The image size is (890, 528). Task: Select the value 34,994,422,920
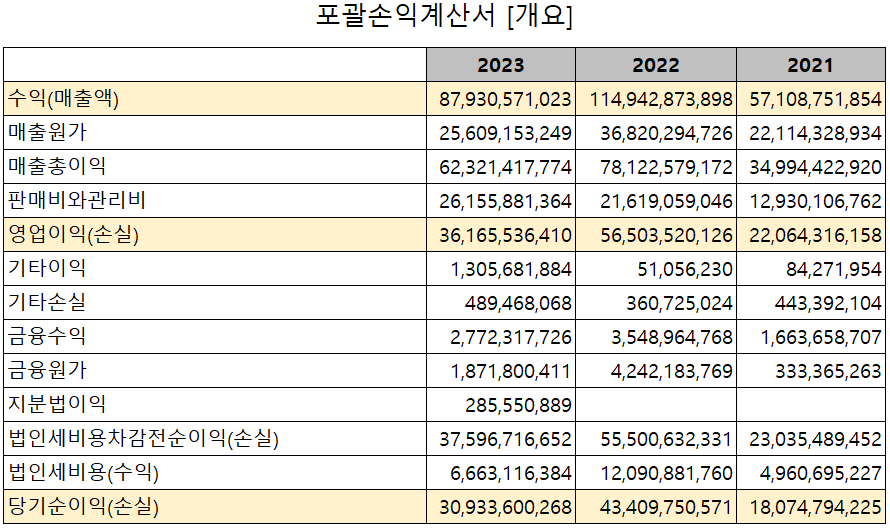[815, 167]
